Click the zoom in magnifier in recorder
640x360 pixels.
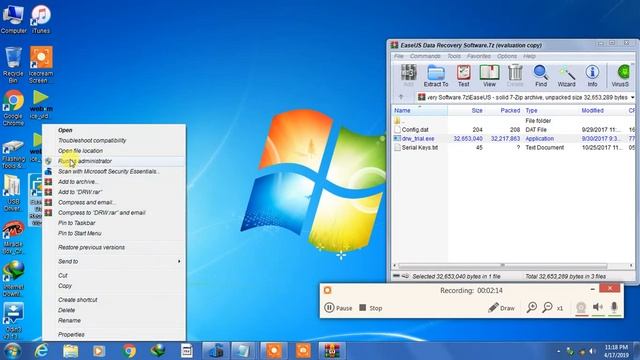(x=531, y=307)
